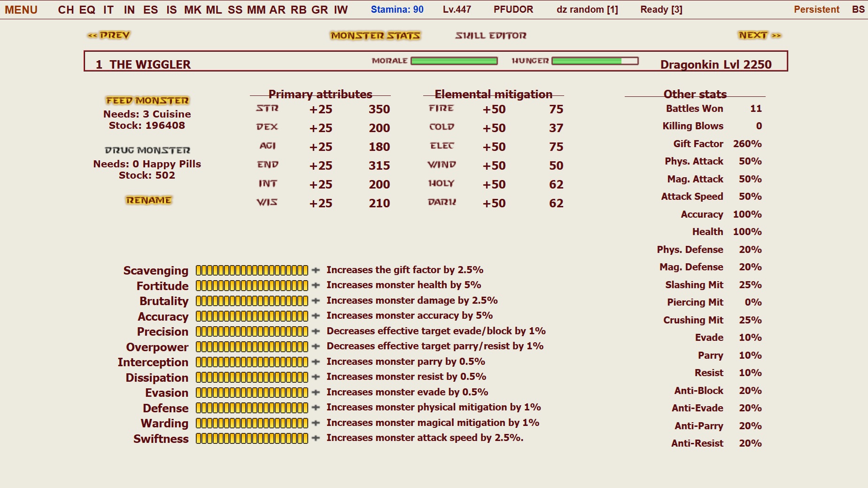Viewport: 868px width, 488px height.
Task: Raise Overpower with the plus icon
Action: click(316, 346)
